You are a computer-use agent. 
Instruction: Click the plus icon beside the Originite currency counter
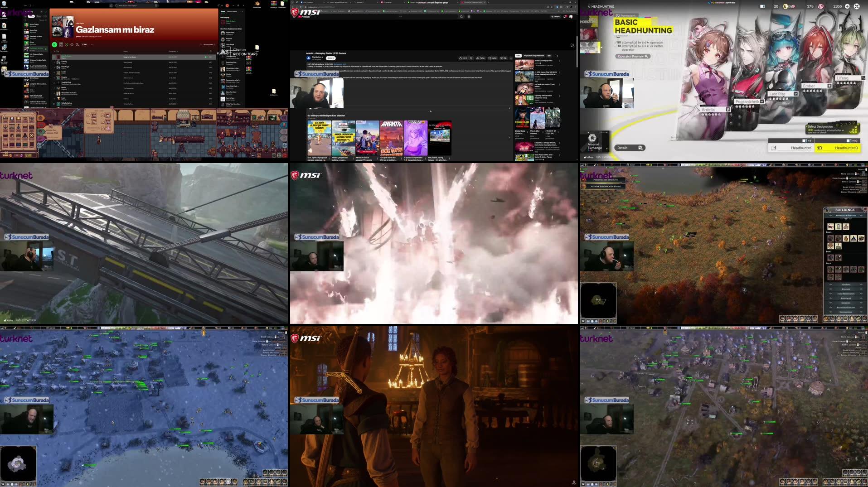tap(847, 6)
